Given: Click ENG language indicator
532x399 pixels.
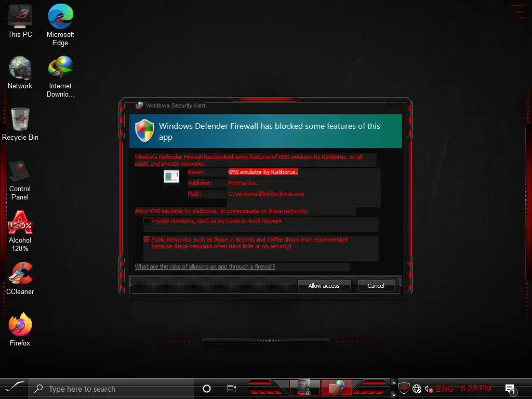Looking at the screenshot, I should [445, 389].
